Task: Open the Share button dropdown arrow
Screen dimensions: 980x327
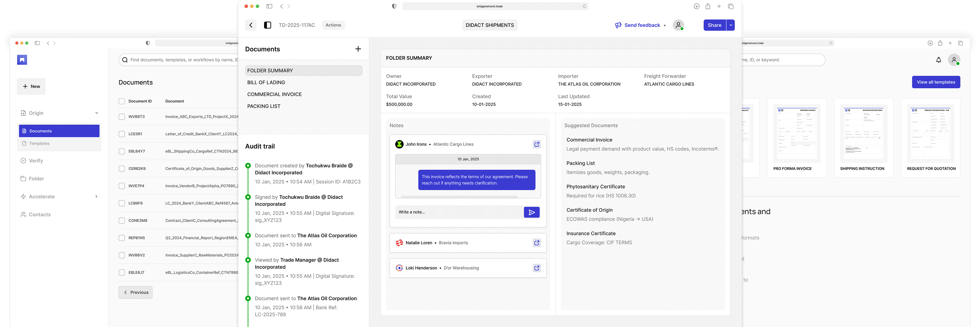Action: (730, 25)
